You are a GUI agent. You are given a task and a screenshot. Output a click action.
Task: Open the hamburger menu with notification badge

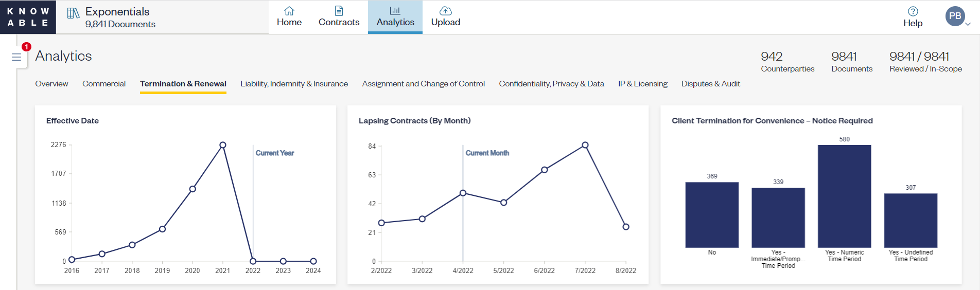16,57
